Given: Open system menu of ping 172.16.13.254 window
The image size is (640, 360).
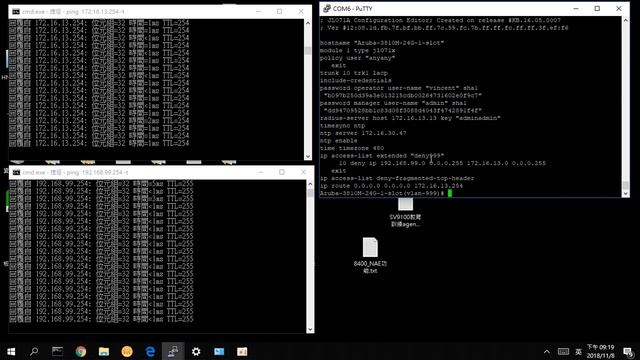Looking at the screenshot, I should coord(16,11).
